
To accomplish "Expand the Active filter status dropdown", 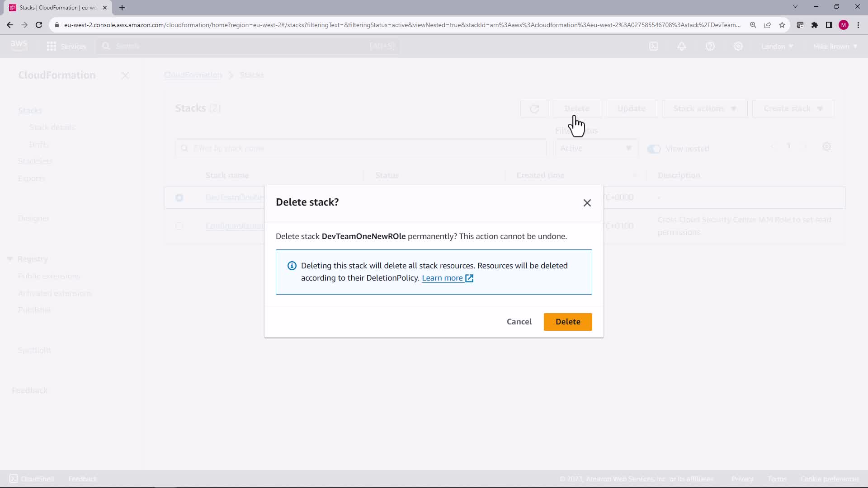I will click(596, 148).
